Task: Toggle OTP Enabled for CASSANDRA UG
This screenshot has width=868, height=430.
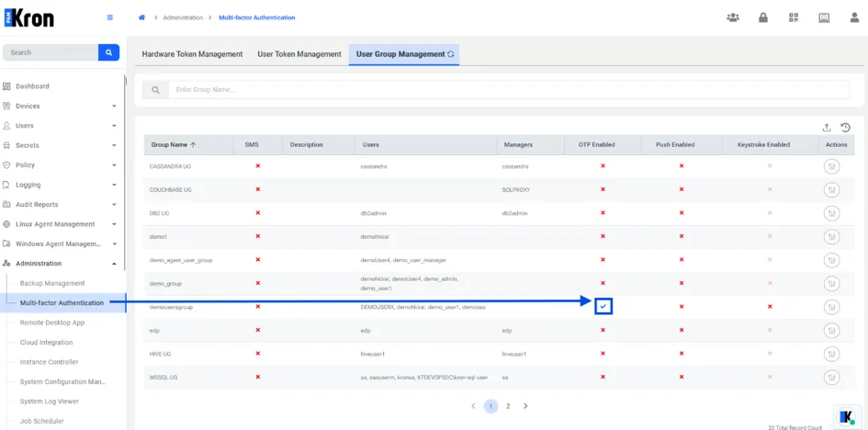Action: [x=603, y=166]
